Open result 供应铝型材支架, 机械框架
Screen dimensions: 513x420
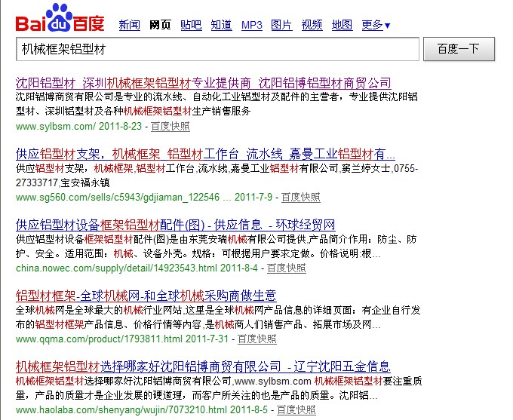tap(200, 153)
